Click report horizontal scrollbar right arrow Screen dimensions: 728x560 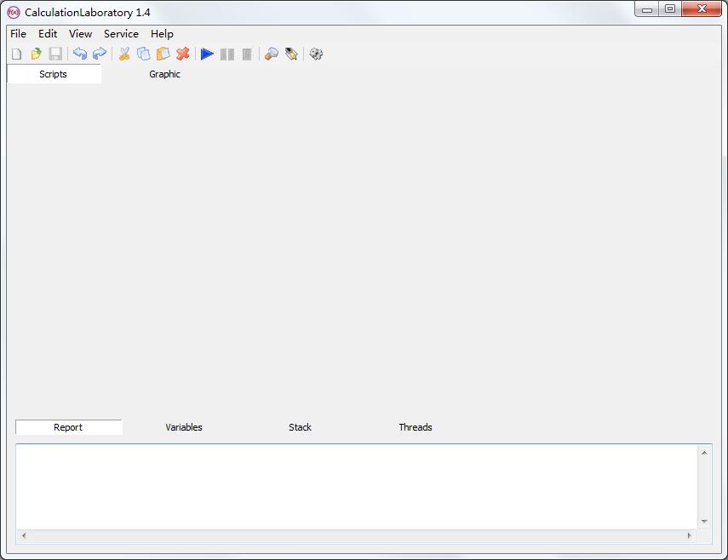(x=690, y=536)
